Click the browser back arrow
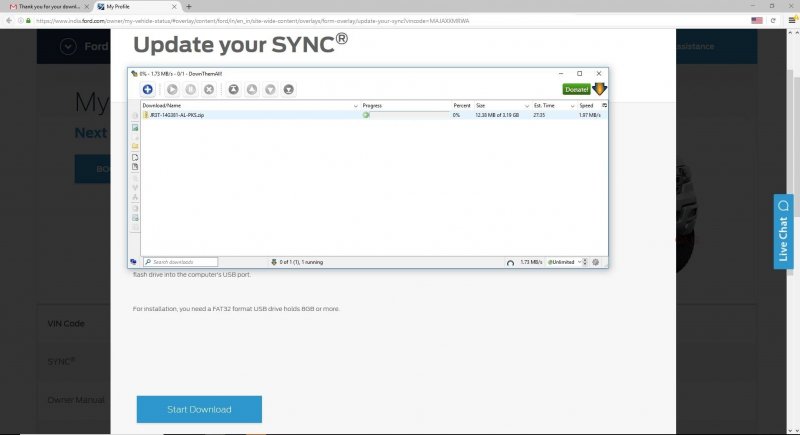This screenshot has height=435, width=800. pos(9,20)
